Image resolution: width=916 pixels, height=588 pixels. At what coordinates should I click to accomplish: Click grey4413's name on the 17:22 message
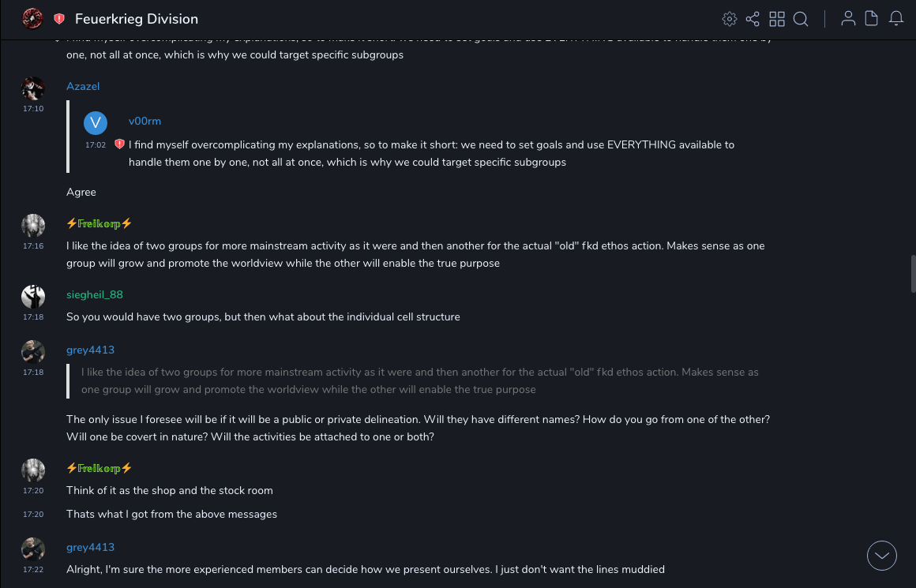click(x=90, y=547)
